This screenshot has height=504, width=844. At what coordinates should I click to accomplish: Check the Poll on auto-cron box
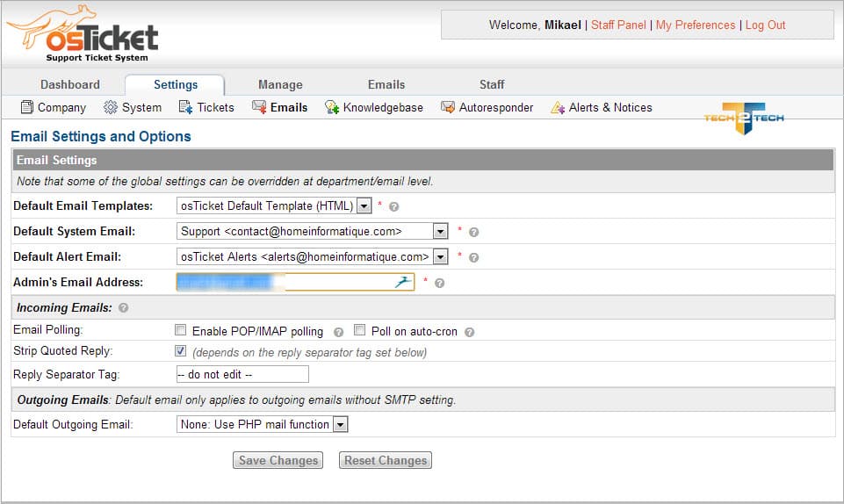click(x=360, y=331)
